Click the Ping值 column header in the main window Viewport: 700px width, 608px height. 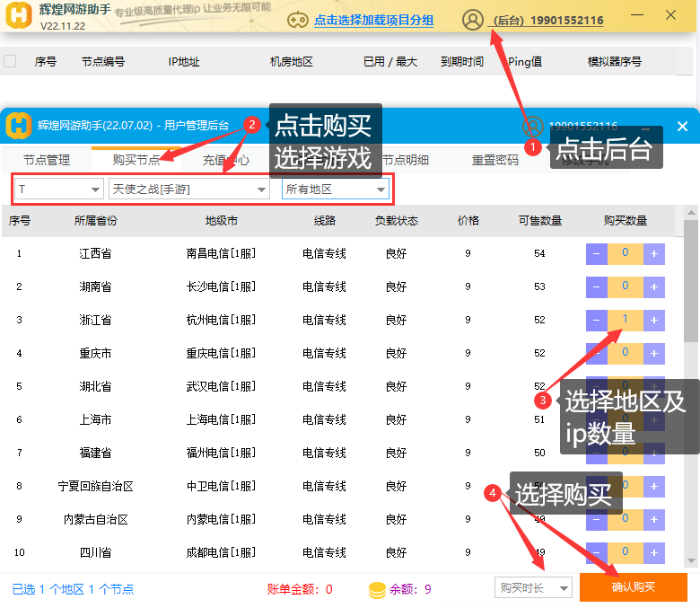(525, 61)
